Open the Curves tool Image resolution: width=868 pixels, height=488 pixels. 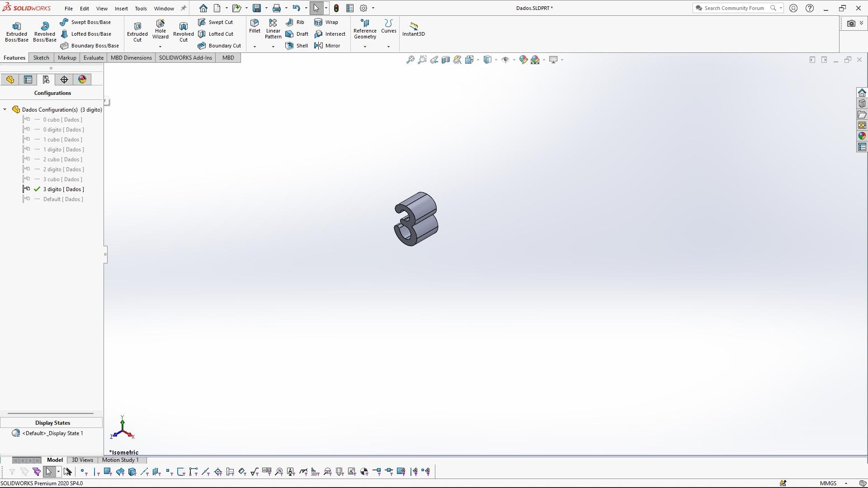point(388,26)
